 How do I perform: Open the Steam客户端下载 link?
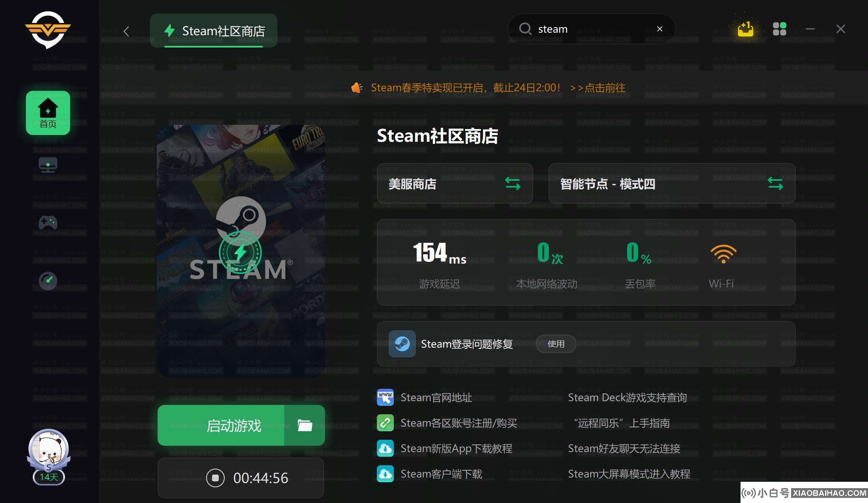click(x=441, y=474)
